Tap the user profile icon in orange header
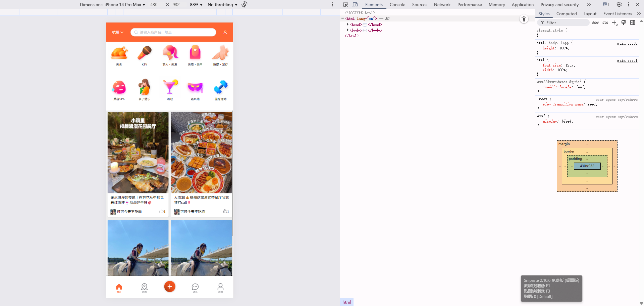 click(225, 32)
